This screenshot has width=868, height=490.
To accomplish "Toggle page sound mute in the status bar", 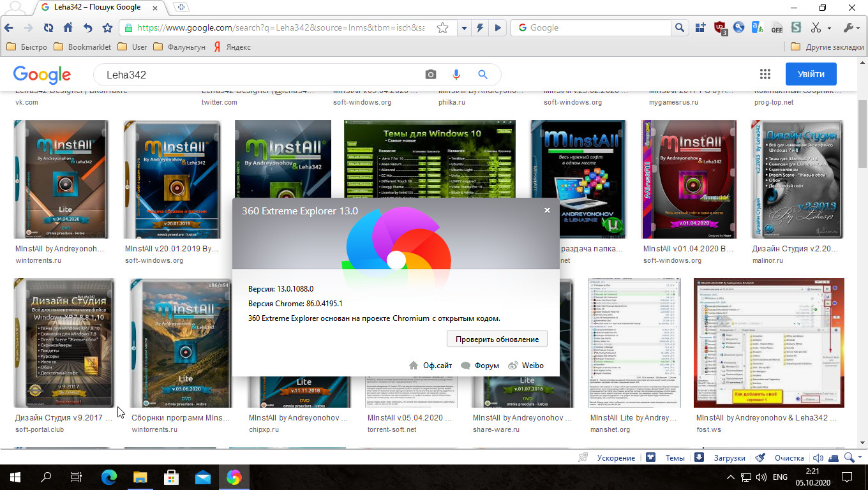I will tap(818, 457).
